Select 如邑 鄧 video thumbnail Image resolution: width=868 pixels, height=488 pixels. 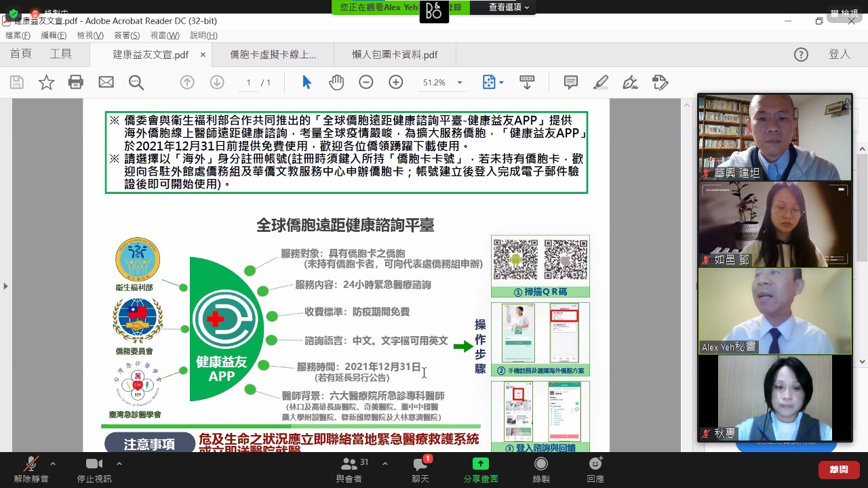click(775, 224)
